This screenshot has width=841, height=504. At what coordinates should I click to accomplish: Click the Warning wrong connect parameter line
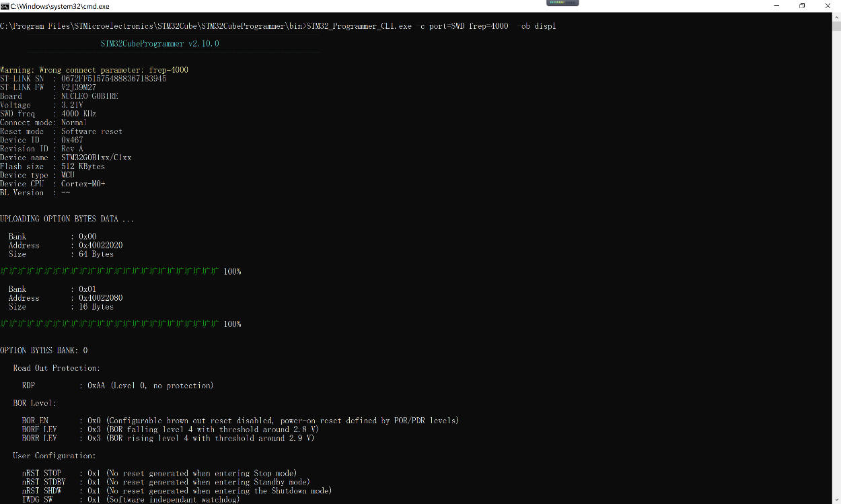(94, 70)
